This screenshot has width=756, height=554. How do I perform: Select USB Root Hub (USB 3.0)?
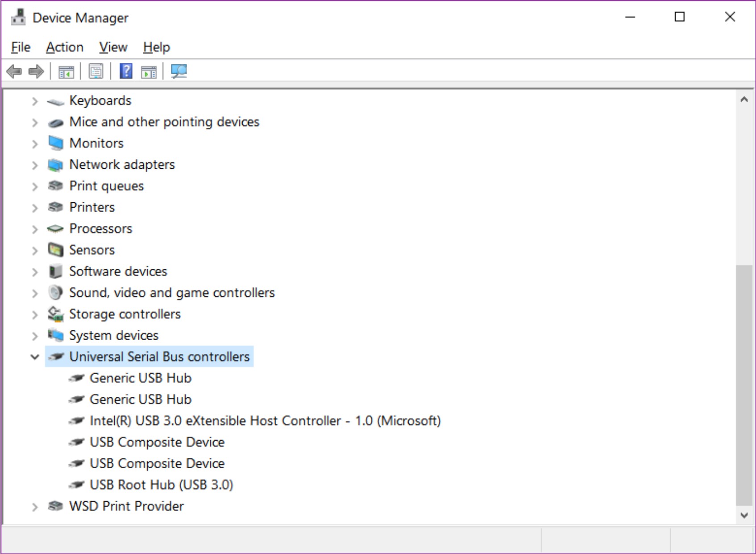pyautogui.click(x=161, y=485)
